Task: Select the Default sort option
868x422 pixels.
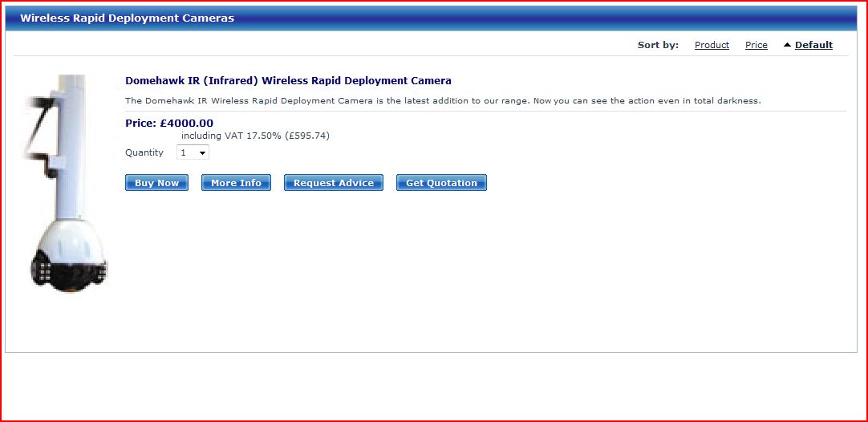Action: click(813, 45)
